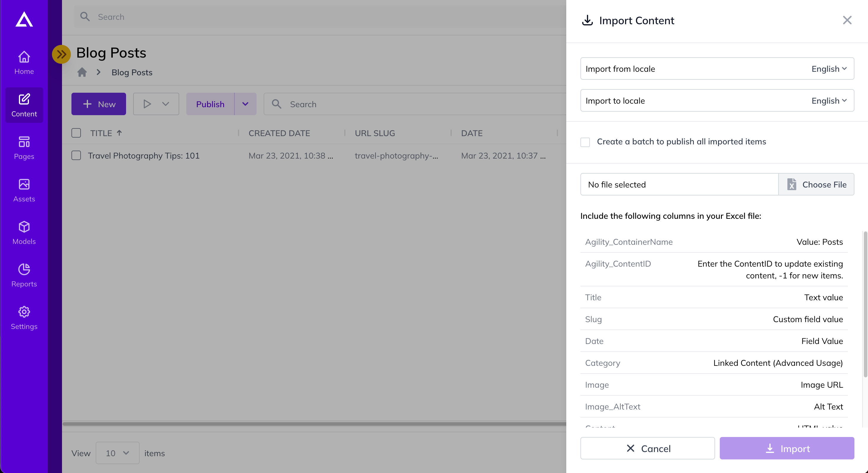Click the Blog Posts list search field
The width and height of the screenshot is (868, 473).
[415, 104]
